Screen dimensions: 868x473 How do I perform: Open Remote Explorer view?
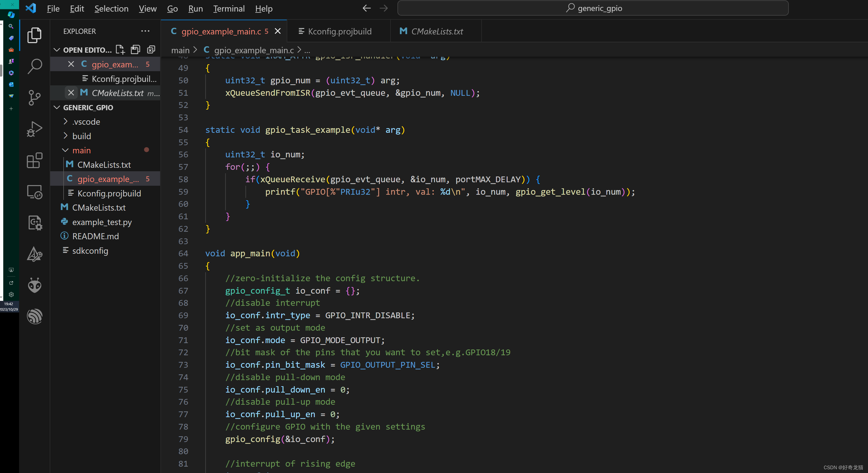34,192
